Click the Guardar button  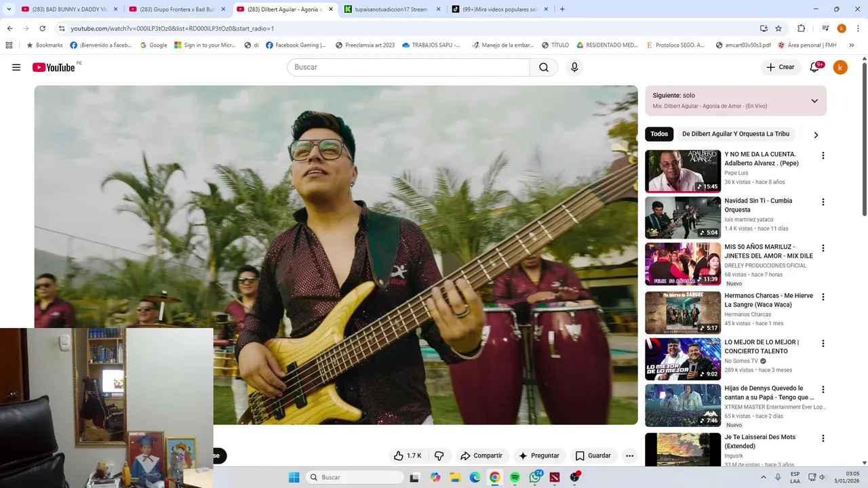[x=593, y=455]
